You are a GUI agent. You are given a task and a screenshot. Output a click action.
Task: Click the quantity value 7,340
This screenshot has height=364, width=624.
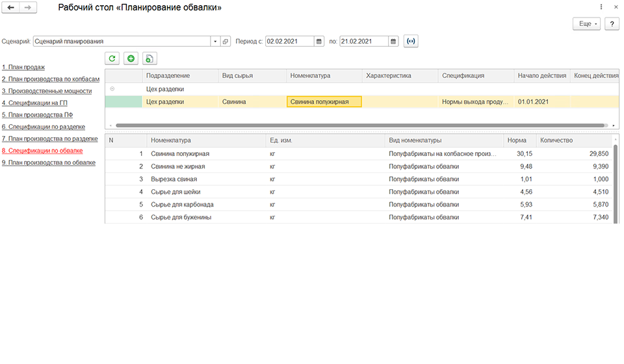pyautogui.click(x=601, y=217)
